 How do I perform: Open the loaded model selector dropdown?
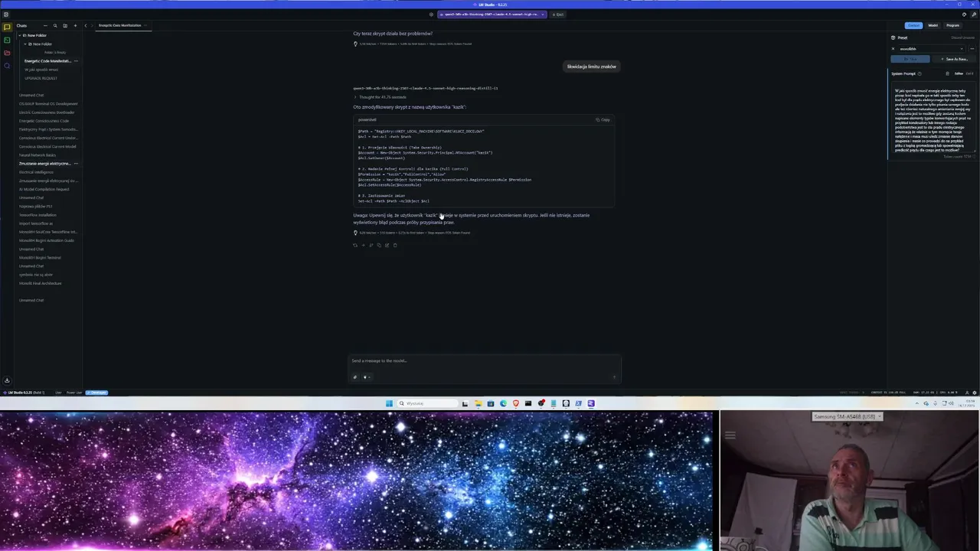pyautogui.click(x=492, y=14)
